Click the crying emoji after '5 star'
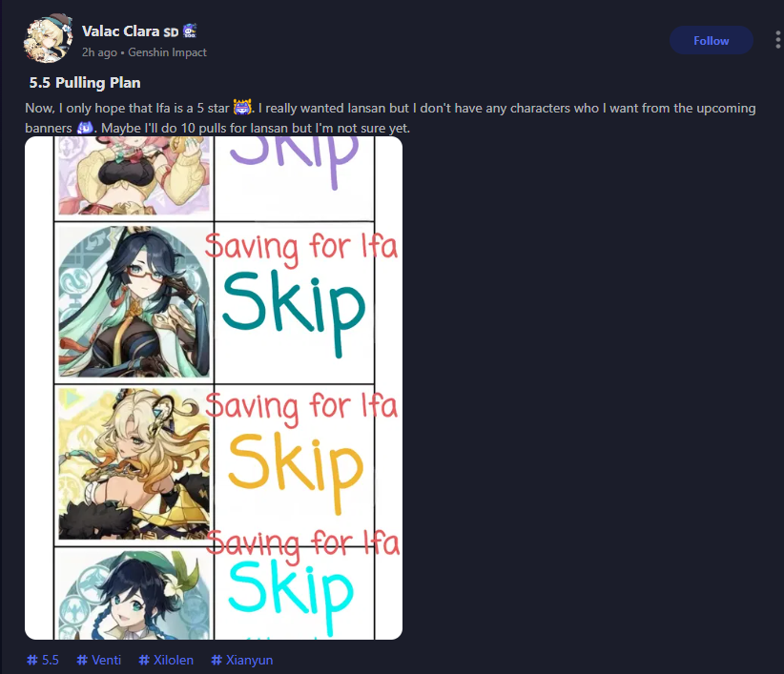 click(x=242, y=108)
